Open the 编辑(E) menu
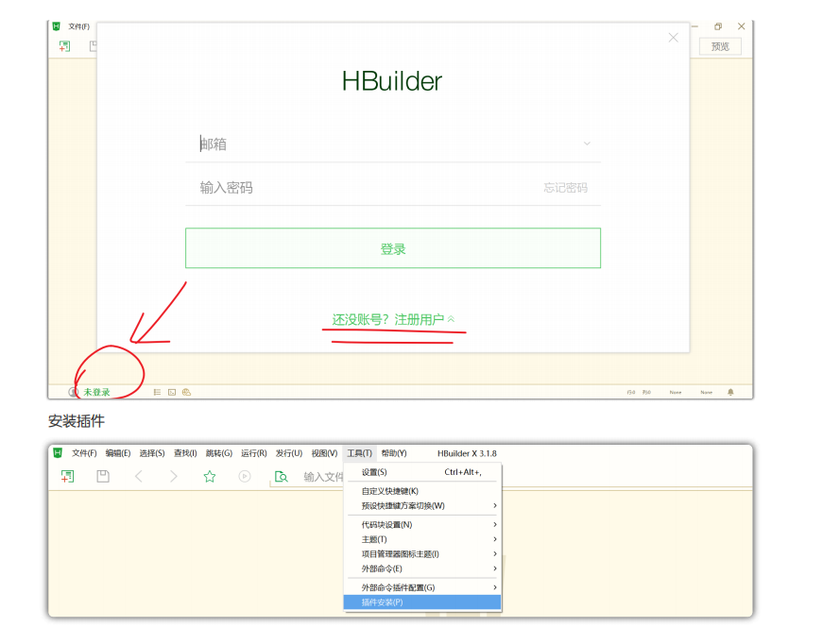Screen dimensions: 840x627 pyautogui.click(x=118, y=453)
